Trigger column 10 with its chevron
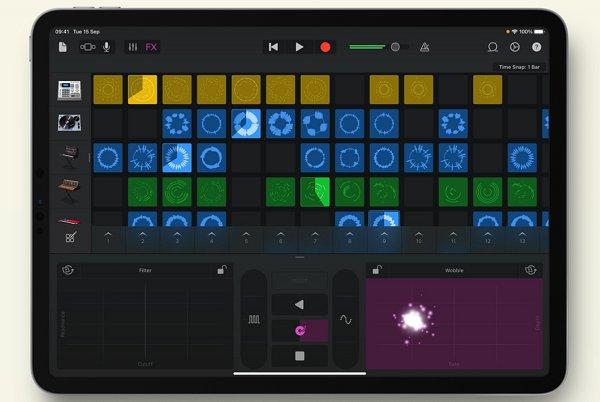 [x=419, y=238]
